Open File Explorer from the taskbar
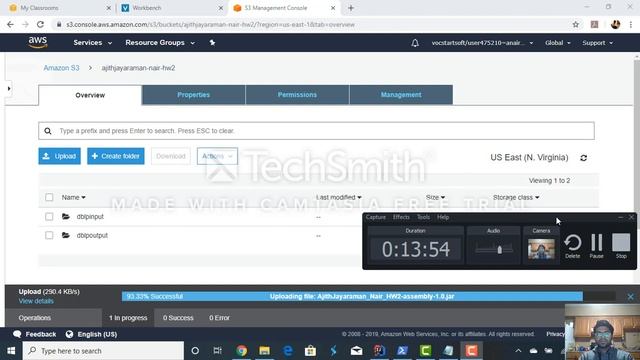 [x=264, y=351]
